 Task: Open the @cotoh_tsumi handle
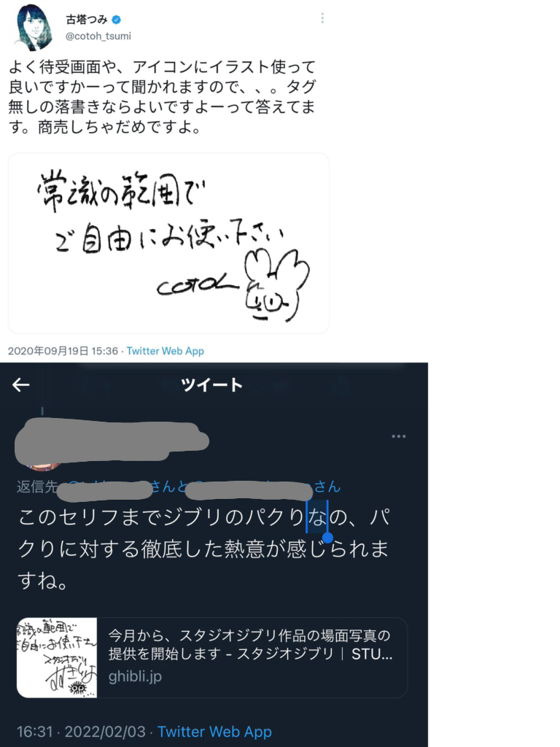point(98,36)
